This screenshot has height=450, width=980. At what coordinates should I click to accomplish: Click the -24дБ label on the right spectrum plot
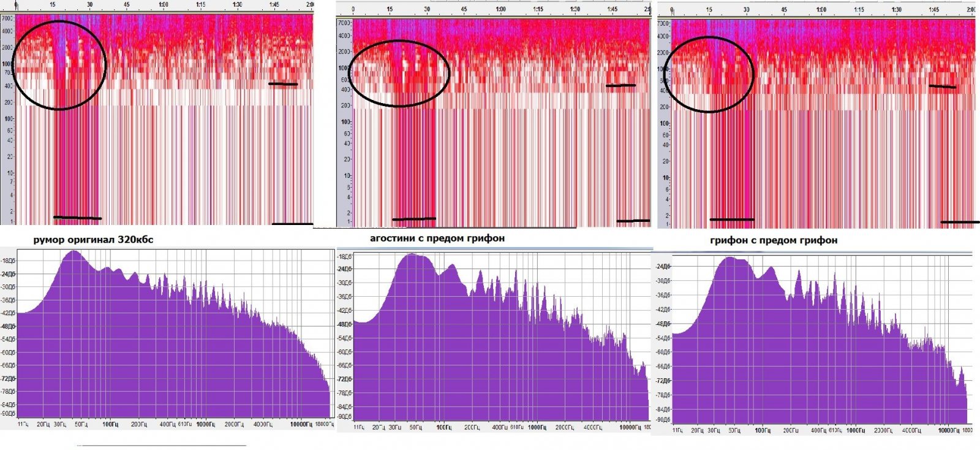click(x=664, y=267)
